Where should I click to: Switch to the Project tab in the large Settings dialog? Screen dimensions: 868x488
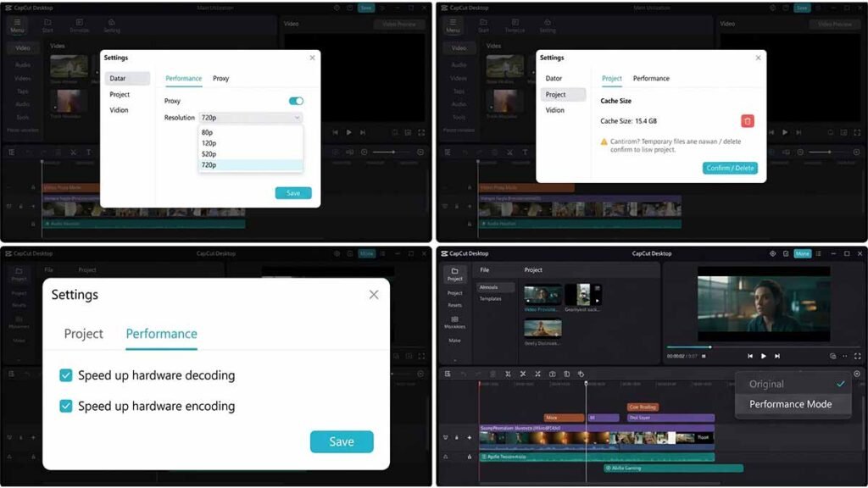pos(84,334)
